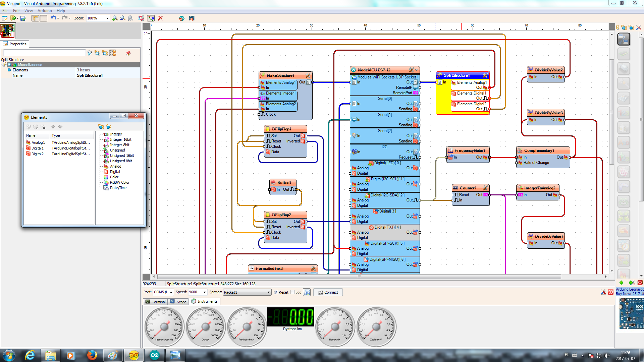Select the Instruments tab
This screenshot has height=362, width=644.
204,301
